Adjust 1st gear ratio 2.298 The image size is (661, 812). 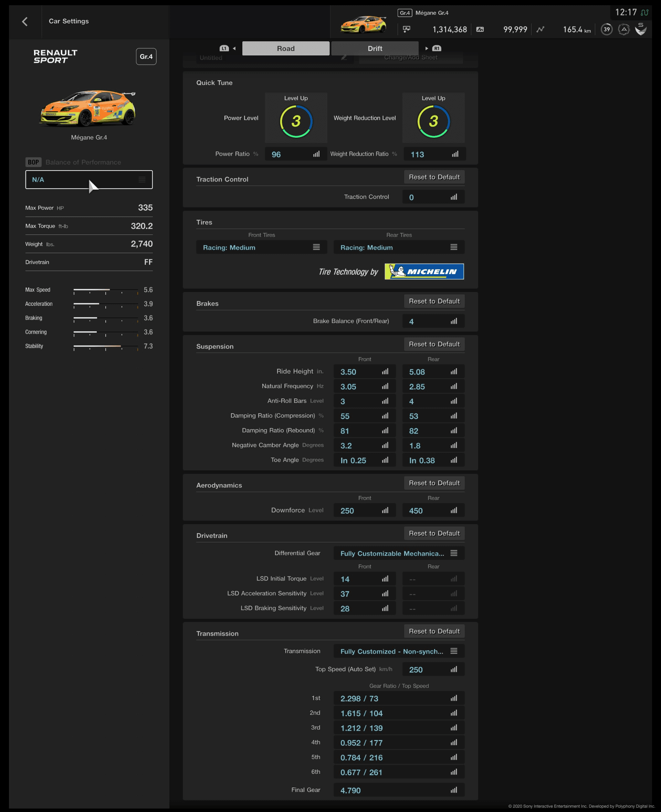pyautogui.click(x=399, y=698)
